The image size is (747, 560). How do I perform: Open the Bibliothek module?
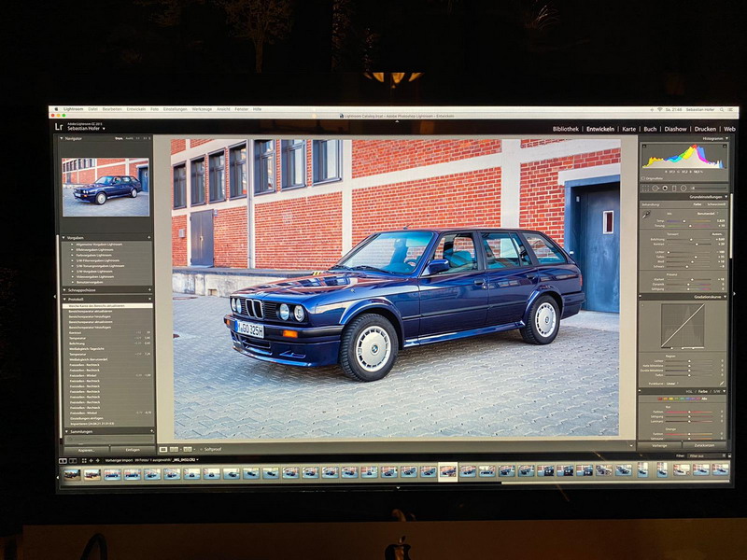tap(565, 129)
